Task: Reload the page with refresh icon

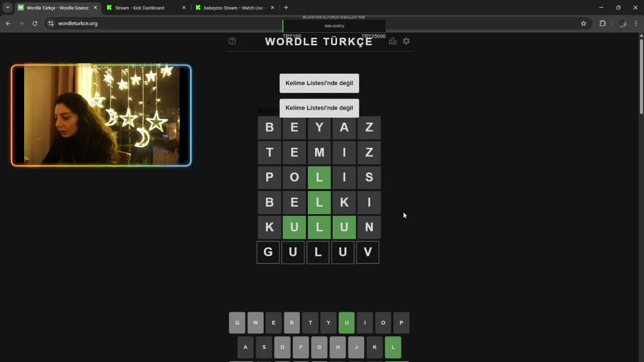Action: 35,23
